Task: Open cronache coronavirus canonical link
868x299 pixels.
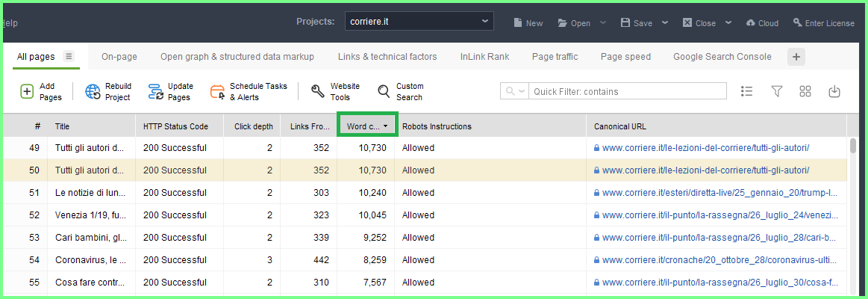Action: pos(719,260)
